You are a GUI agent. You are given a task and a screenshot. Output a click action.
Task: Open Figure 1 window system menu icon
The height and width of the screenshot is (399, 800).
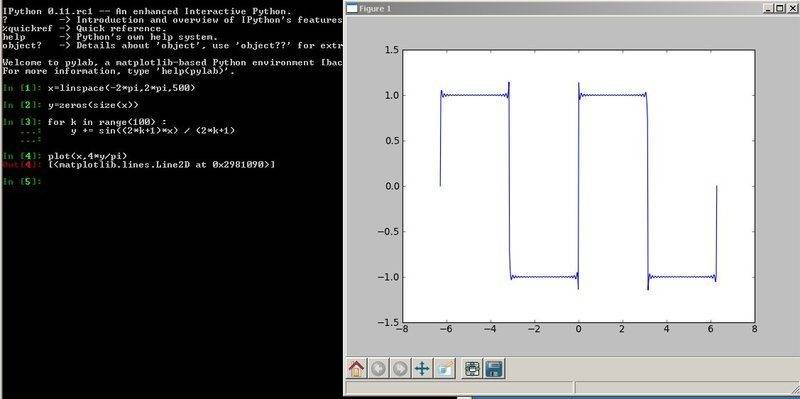tap(352, 8)
